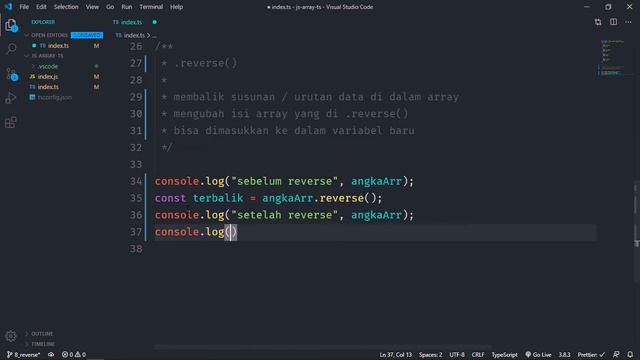640x360 pixels.
Task: Open the Terminal menu
Action: pyautogui.click(x=151, y=7)
